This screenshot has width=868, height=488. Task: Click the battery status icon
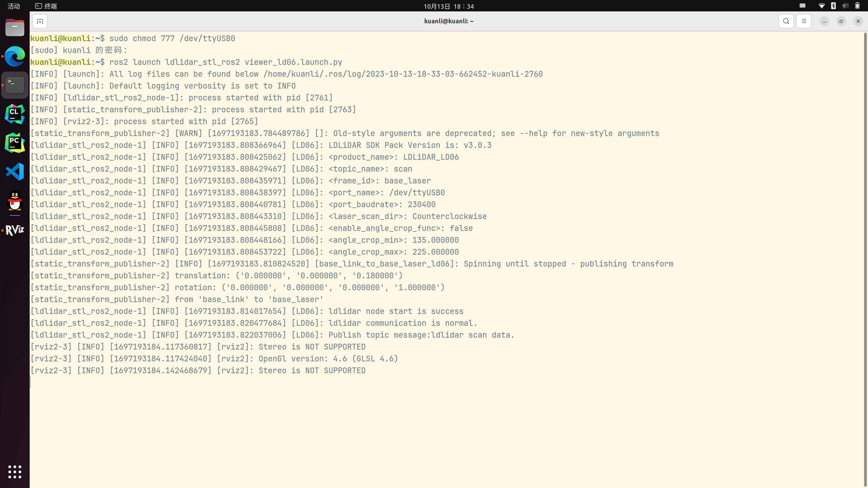tap(857, 6)
